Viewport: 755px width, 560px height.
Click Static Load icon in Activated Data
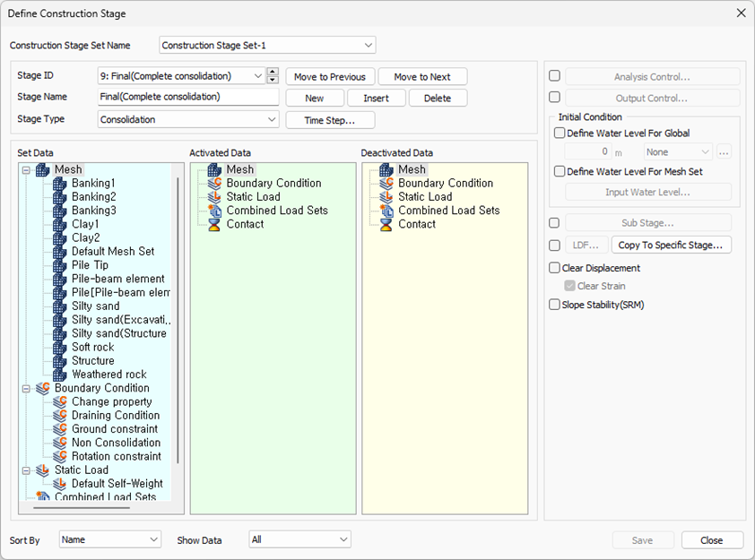[x=214, y=197]
